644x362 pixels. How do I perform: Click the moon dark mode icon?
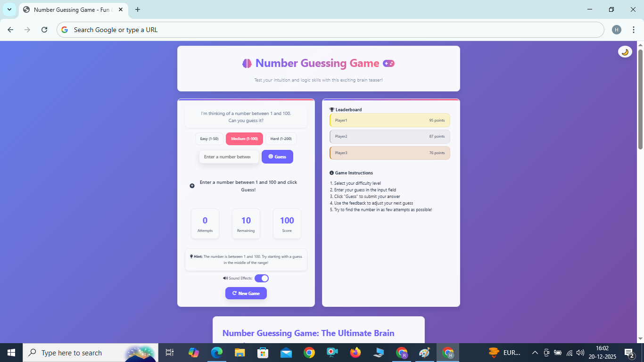(x=625, y=51)
